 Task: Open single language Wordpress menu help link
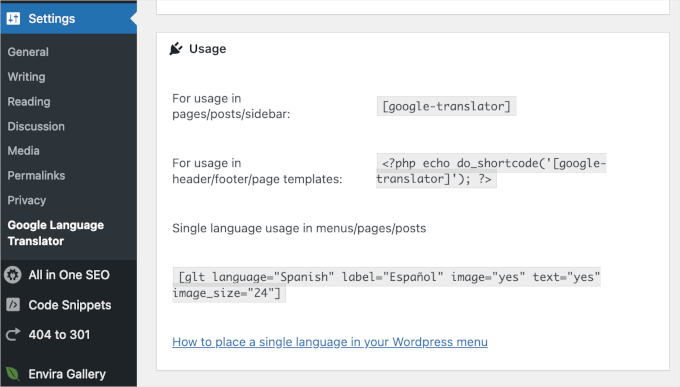click(330, 342)
